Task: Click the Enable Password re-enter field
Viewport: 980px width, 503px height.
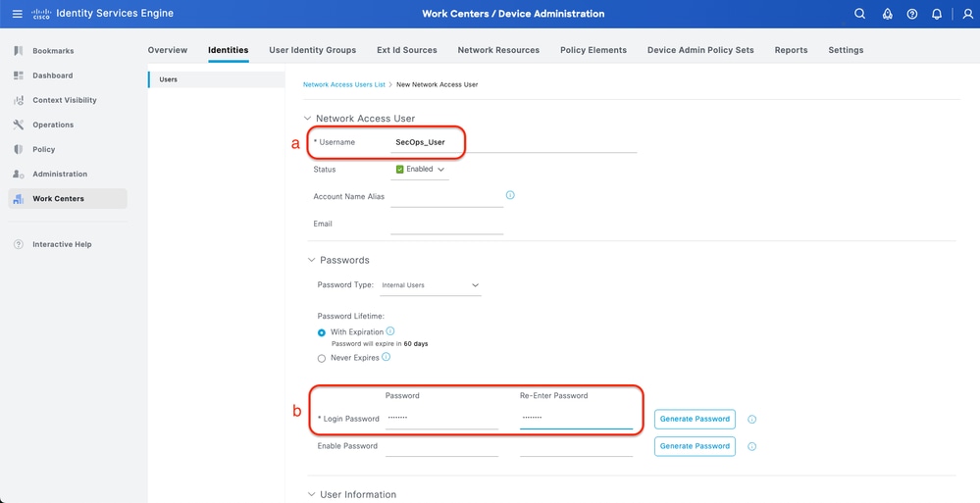Action: point(576,446)
